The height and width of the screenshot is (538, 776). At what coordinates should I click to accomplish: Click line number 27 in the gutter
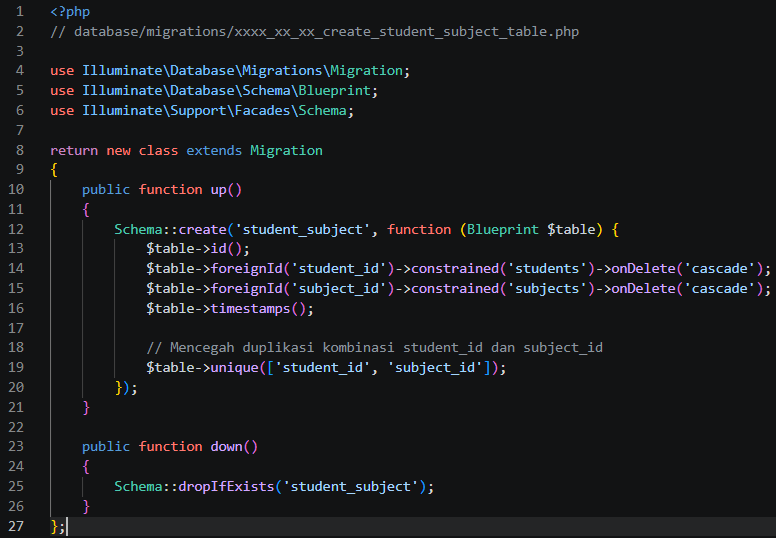pos(16,526)
